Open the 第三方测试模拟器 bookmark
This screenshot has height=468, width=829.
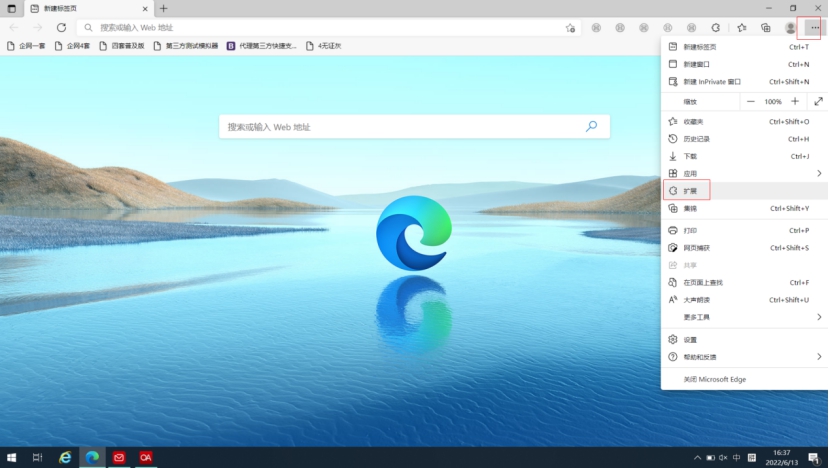(189, 46)
